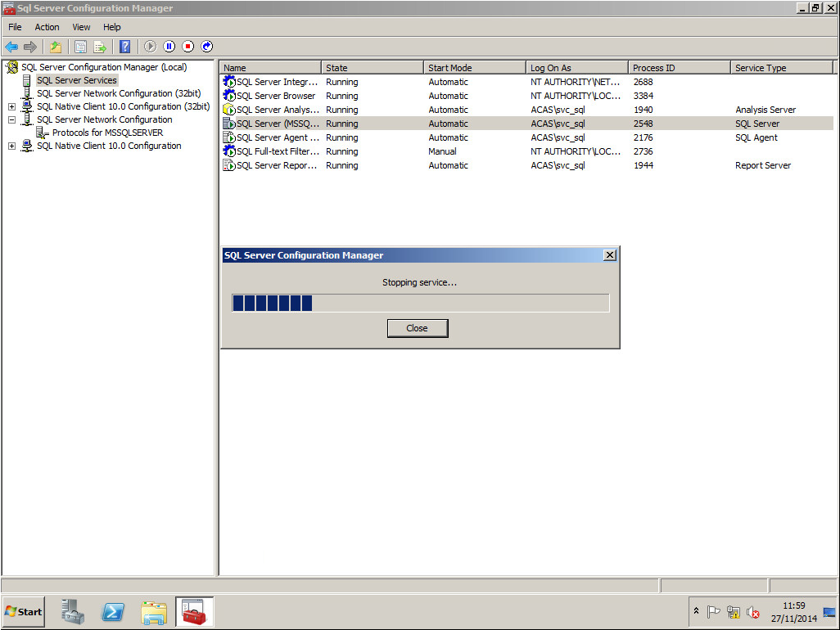Click the Up one level toolbar icon
Viewport: 840px width, 630px height.
[56, 47]
